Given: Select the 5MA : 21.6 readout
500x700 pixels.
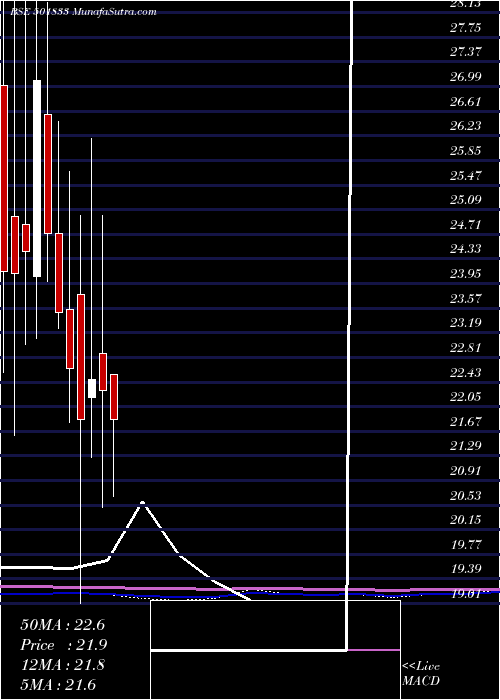Looking at the screenshot, I should (58, 685).
